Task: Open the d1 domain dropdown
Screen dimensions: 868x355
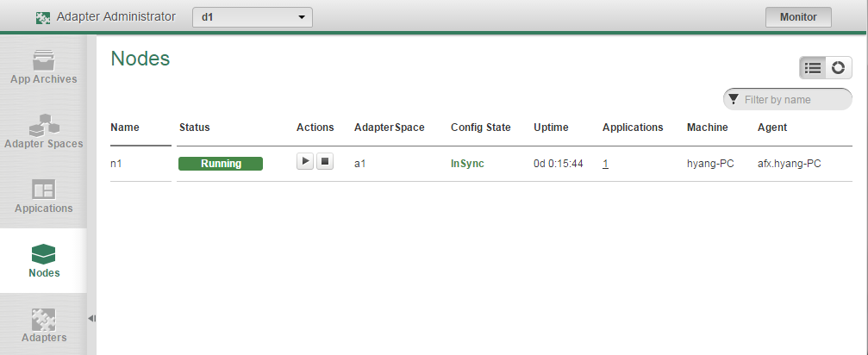Action: (253, 17)
